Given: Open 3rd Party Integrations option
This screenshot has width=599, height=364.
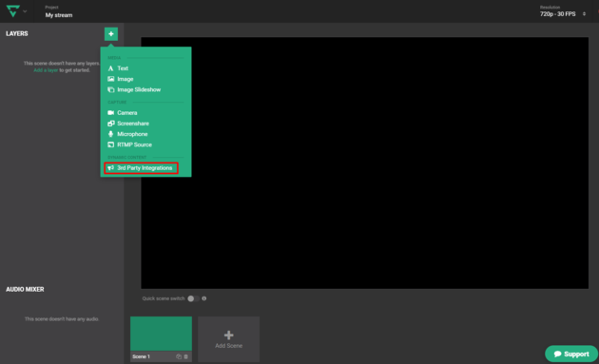Looking at the screenshot, I should point(141,168).
